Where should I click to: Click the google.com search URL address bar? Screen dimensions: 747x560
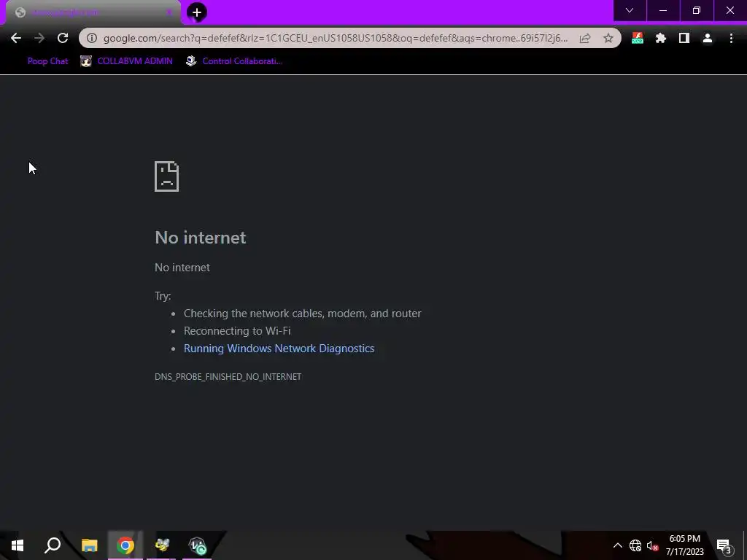(x=336, y=38)
